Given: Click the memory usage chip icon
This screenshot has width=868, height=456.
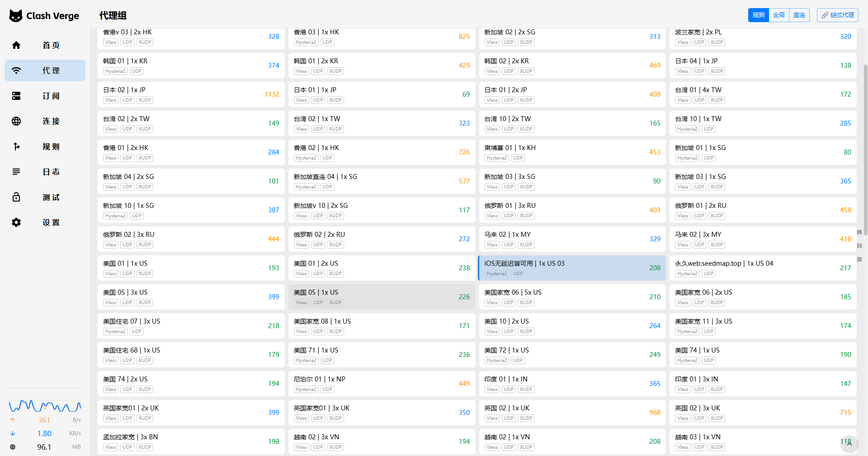Looking at the screenshot, I should tap(13, 447).
